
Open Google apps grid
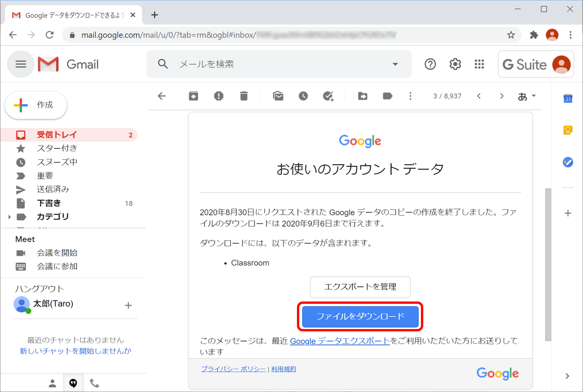click(x=479, y=64)
